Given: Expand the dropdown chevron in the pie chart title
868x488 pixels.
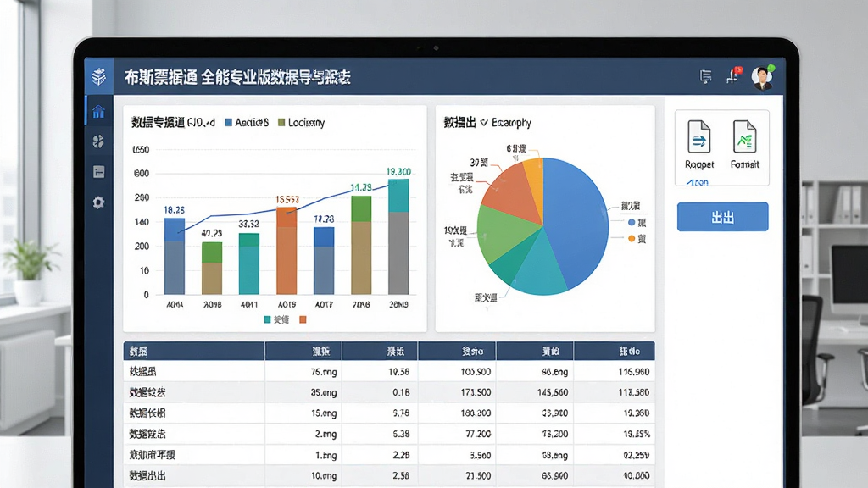Looking at the screenshot, I should pos(484,122).
